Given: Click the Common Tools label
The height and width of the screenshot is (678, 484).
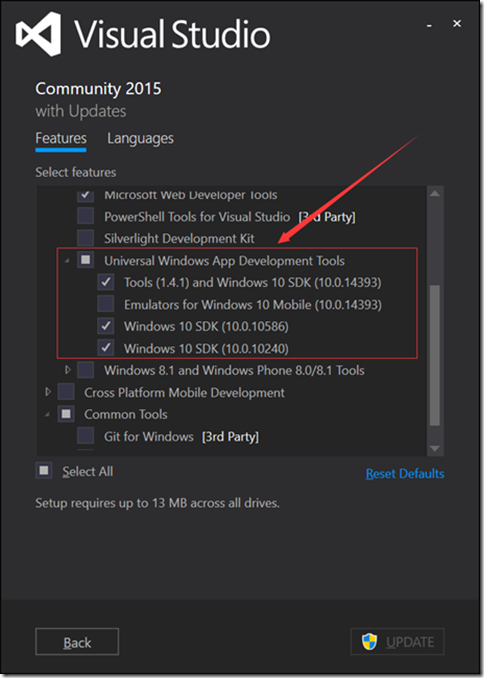Looking at the screenshot, I should (125, 414).
